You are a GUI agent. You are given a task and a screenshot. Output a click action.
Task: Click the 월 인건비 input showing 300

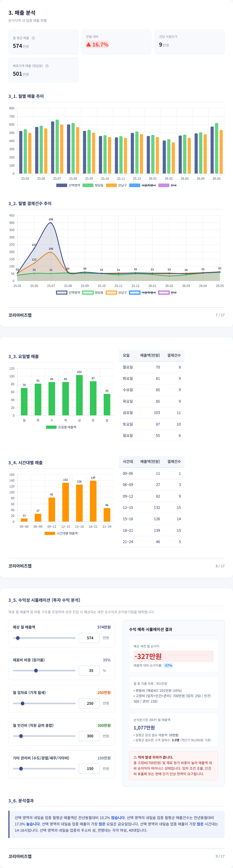[x=89, y=736]
